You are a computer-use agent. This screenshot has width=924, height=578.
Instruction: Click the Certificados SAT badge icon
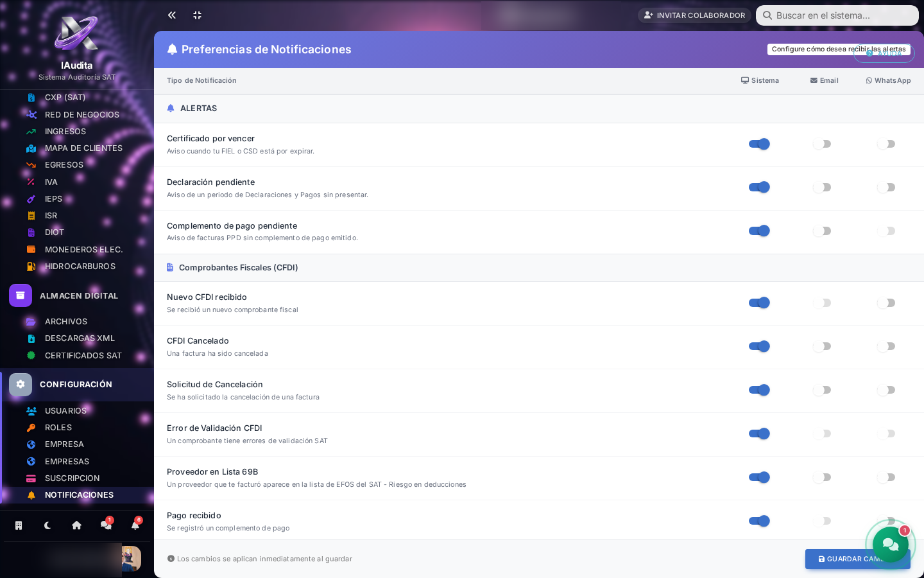31,355
